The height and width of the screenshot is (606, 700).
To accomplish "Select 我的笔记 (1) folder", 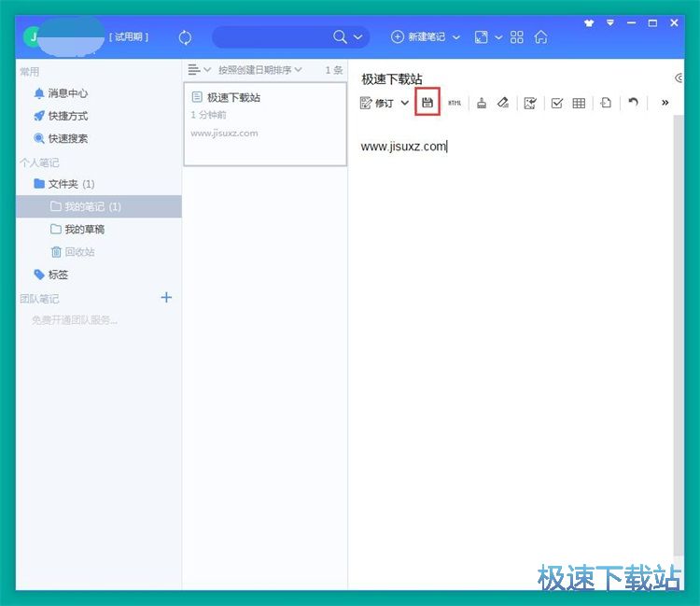I will [99, 206].
